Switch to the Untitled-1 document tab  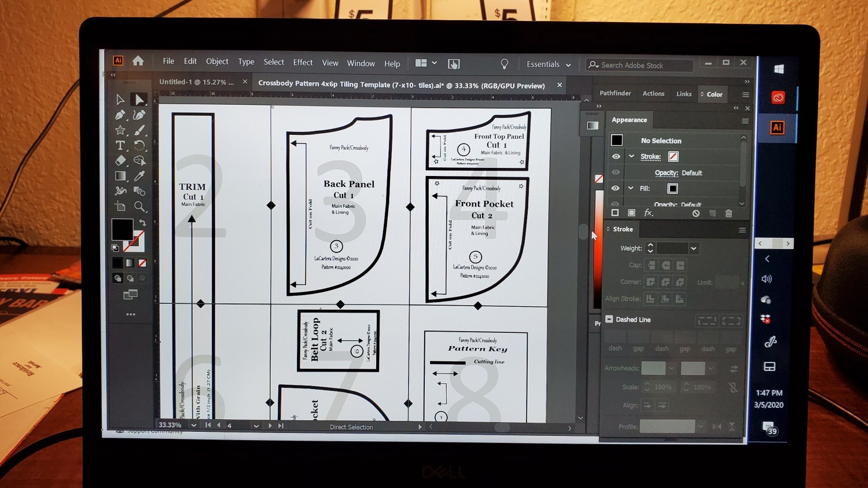pyautogui.click(x=196, y=82)
